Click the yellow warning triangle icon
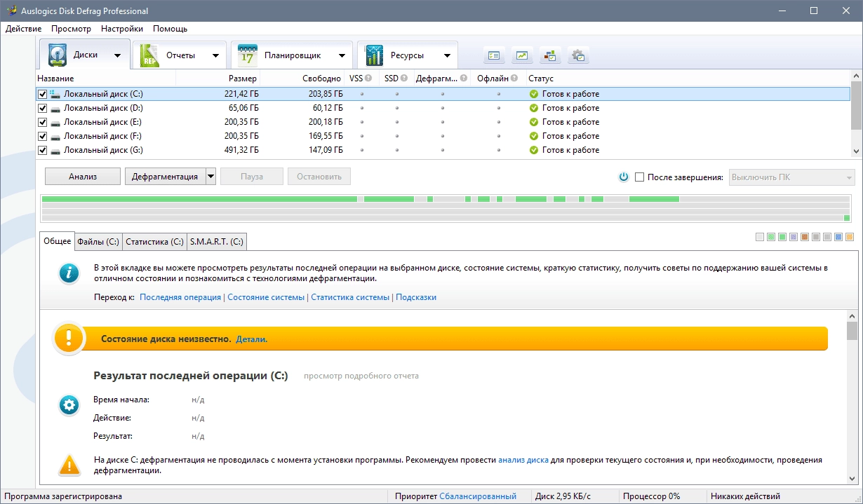Image resolution: width=863 pixels, height=504 pixels. point(69,464)
